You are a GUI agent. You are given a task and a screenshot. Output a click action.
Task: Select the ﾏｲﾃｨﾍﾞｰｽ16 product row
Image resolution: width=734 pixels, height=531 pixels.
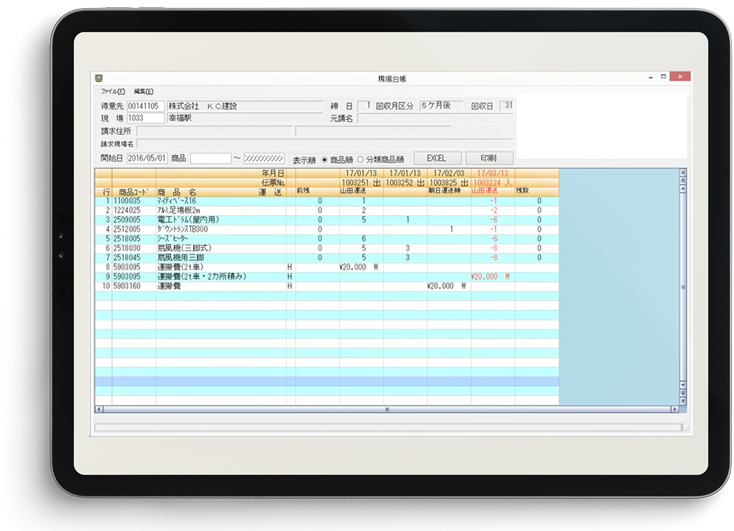326,201
